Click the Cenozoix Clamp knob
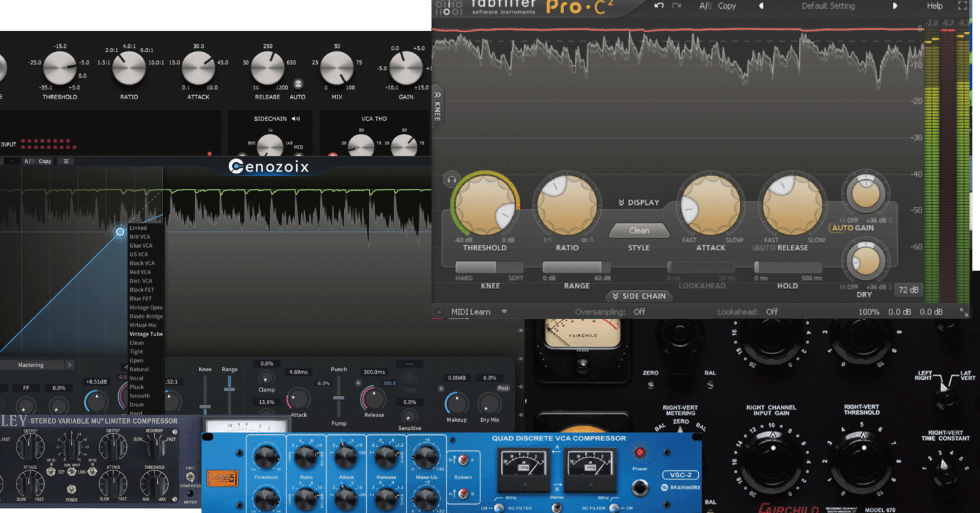The width and height of the screenshot is (980, 513). [x=267, y=378]
